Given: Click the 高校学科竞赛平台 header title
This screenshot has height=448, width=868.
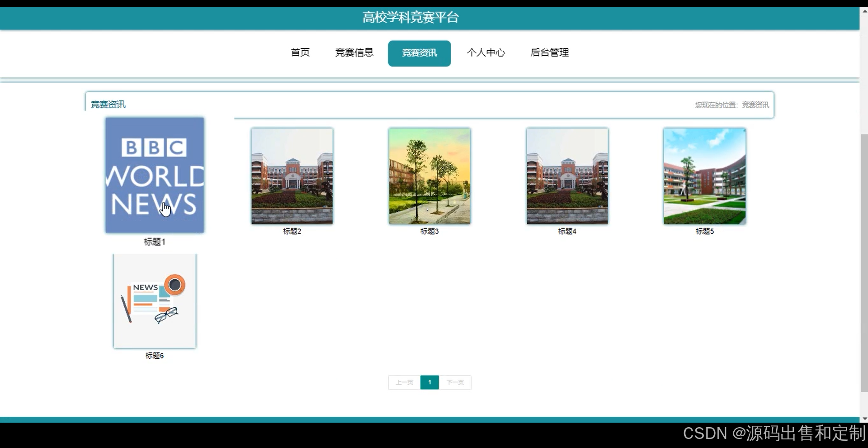Looking at the screenshot, I should coord(410,18).
